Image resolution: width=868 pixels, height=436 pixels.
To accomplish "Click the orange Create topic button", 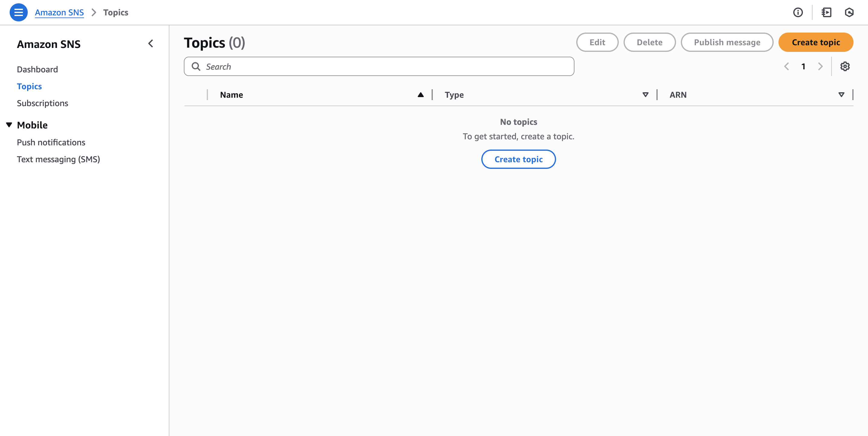I will coord(816,42).
